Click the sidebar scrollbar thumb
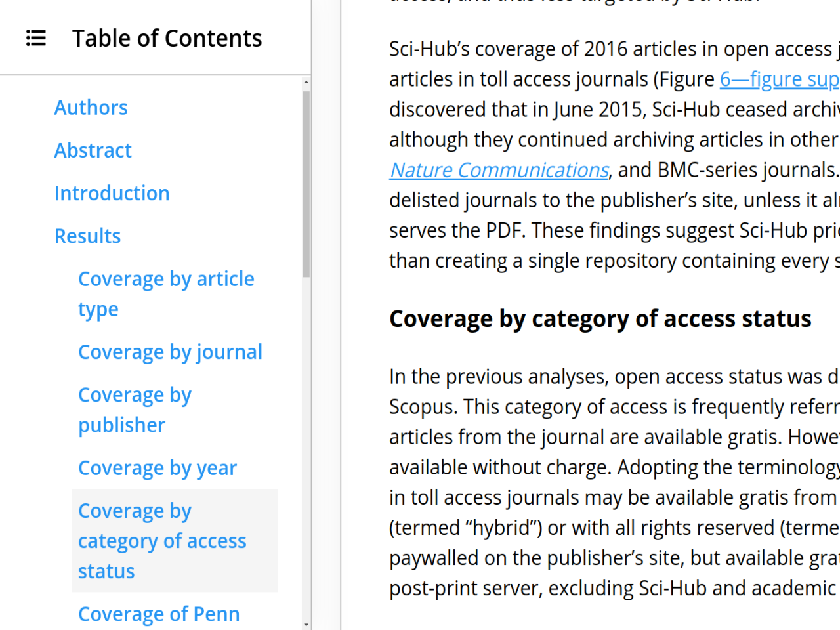Viewport: 840px width, 630px height. tap(306, 184)
